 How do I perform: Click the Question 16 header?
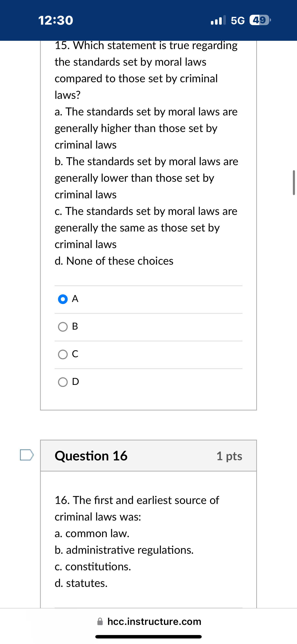[x=91, y=456]
